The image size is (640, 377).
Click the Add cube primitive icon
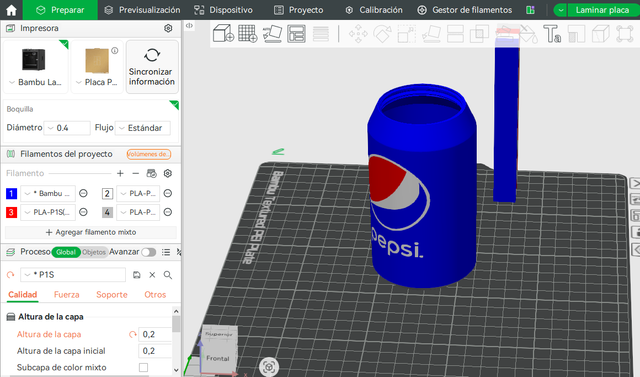[223, 33]
